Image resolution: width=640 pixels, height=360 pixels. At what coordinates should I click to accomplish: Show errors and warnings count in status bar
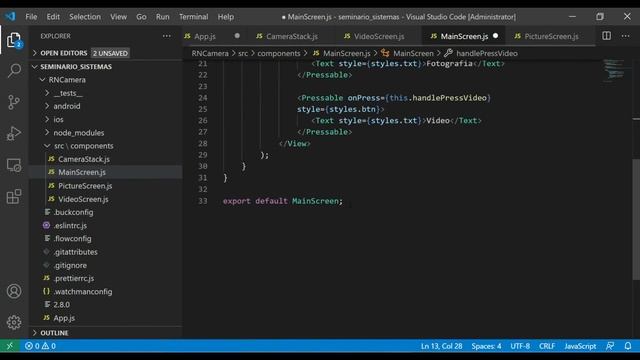tap(40, 346)
